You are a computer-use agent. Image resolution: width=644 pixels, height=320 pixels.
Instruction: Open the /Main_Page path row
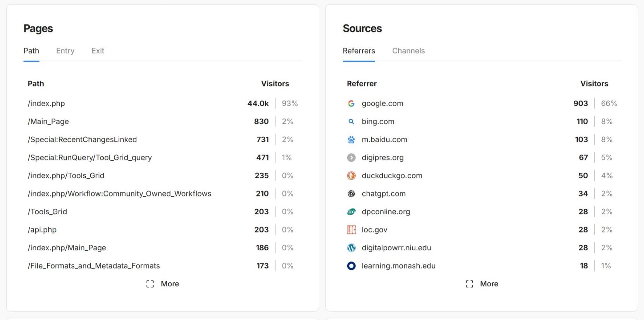click(x=48, y=122)
